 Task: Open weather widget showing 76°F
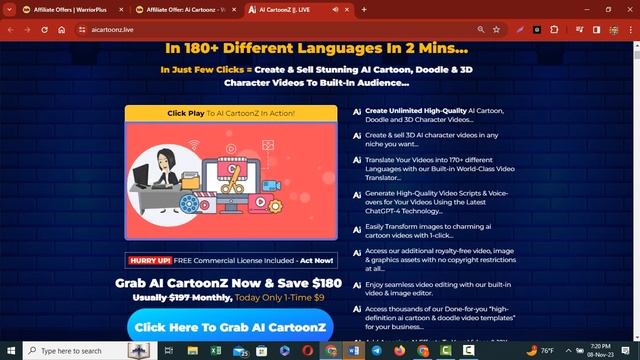[540, 351]
